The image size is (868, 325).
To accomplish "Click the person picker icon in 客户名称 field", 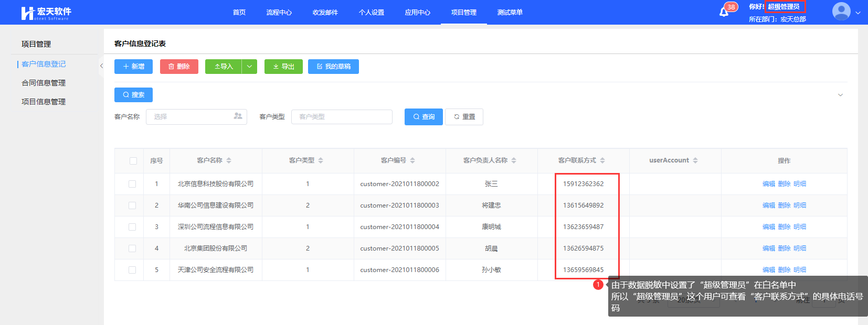I will (x=238, y=116).
